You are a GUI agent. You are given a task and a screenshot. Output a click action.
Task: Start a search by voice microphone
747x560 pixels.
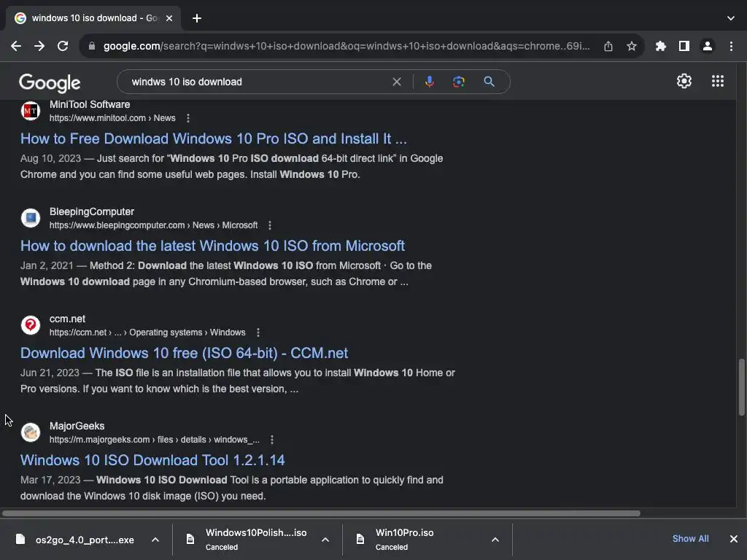(429, 82)
